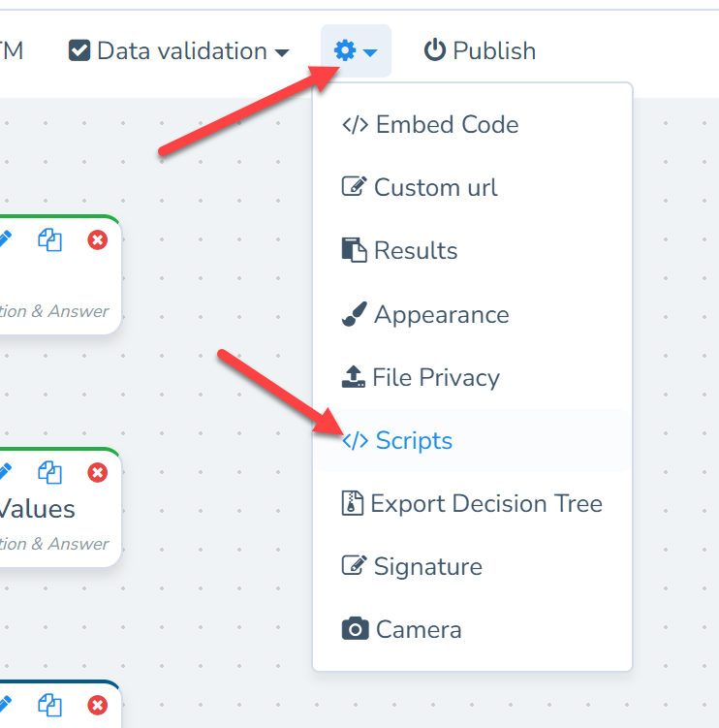Viewport: 719px width, 728px height.
Task: Open the Signature option
Action: (x=412, y=566)
